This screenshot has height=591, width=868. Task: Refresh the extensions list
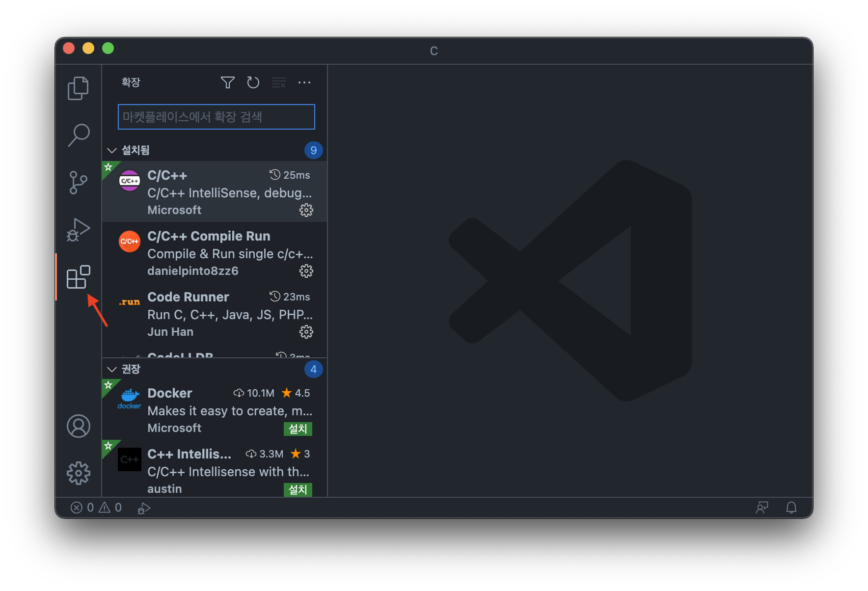tap(253, 82)
